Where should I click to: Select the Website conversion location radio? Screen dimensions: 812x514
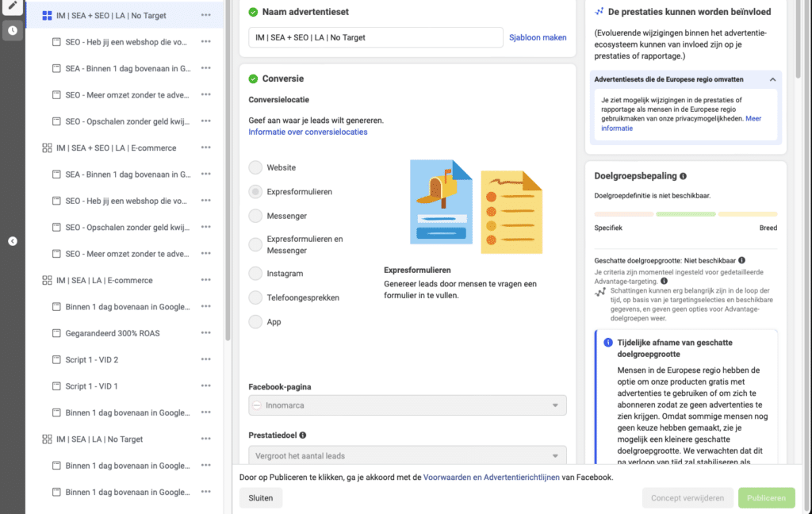tap(255, 167)
